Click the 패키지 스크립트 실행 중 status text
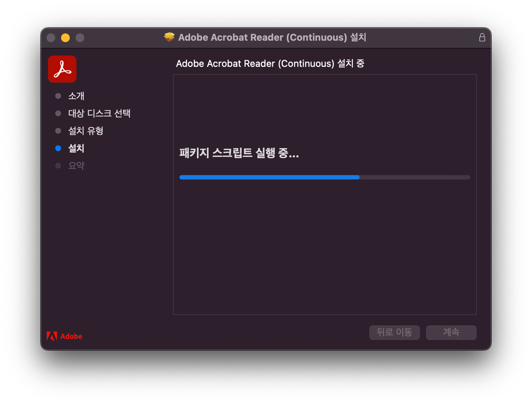This screenshot has height=404, width=532. [x=239, y=153]
